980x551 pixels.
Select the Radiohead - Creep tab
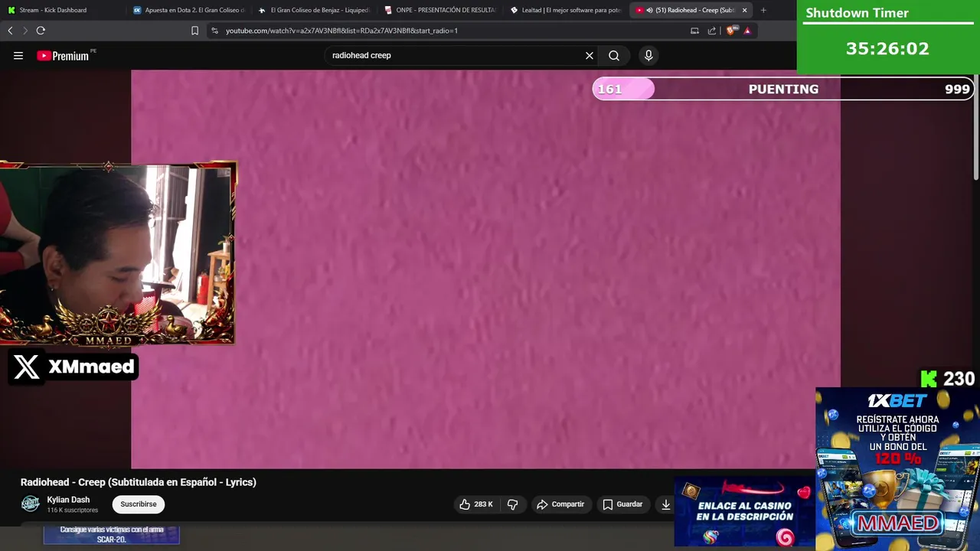point(685,10)
